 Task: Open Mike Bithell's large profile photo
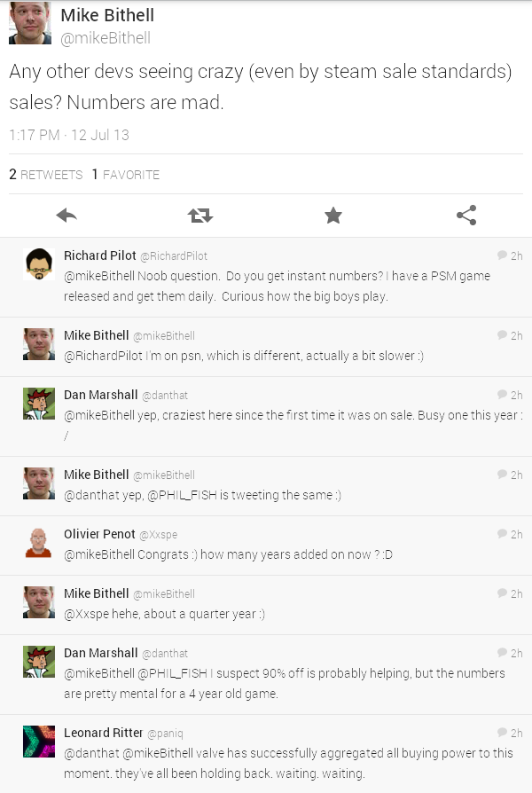click(30, 24)
